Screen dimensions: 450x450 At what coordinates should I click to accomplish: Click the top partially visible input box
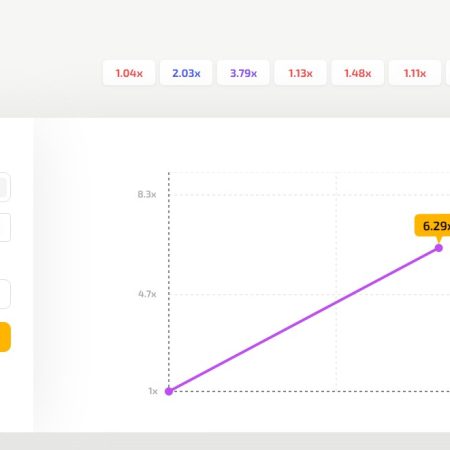point(5,187)
